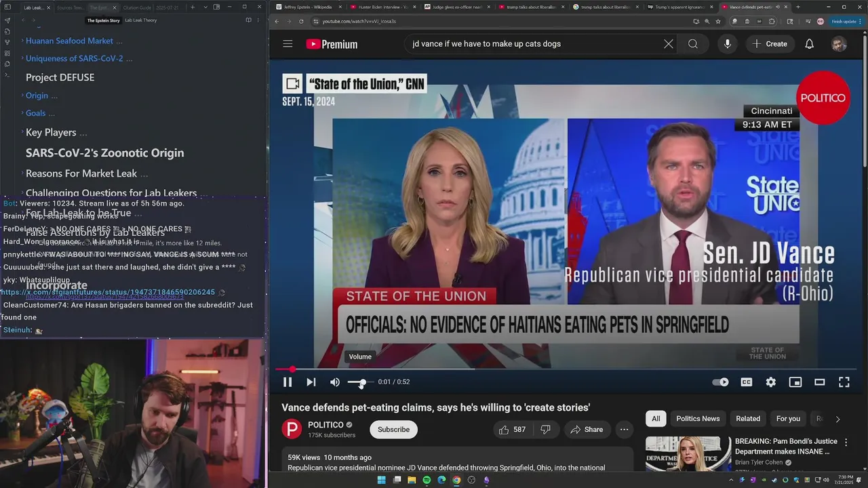Open tab list dropdown in notes app
Screen dimensions: 868x488
click(x=204, y=7)
